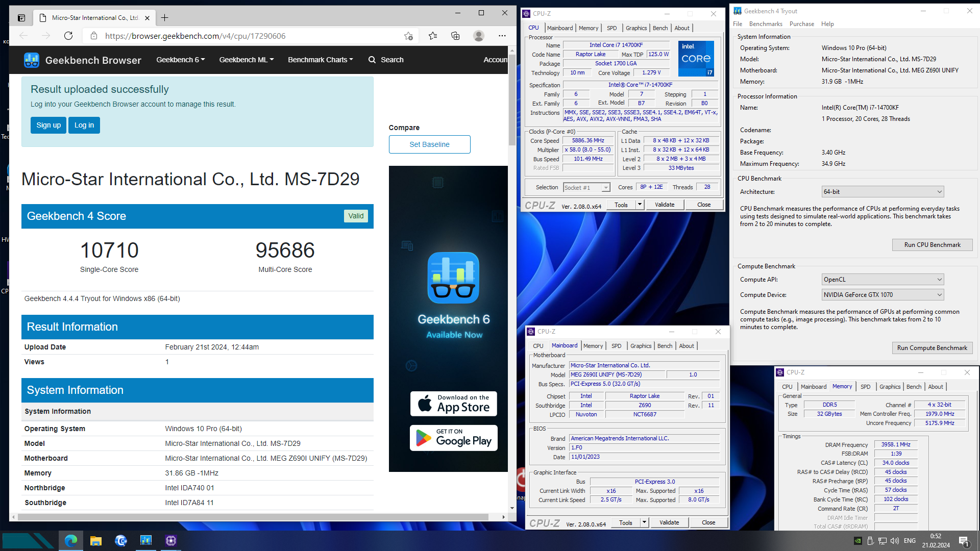Click the Valid badge on score header

point(356,216)
